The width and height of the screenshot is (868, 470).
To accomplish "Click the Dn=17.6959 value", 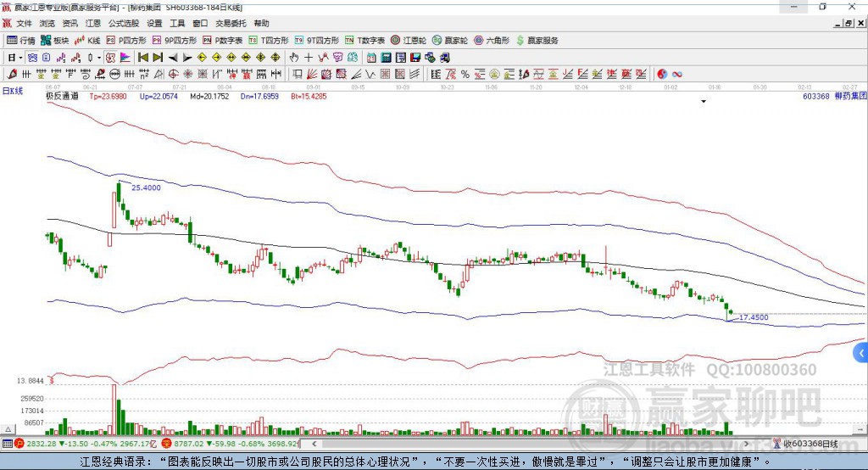I will (x=259, y=96).
